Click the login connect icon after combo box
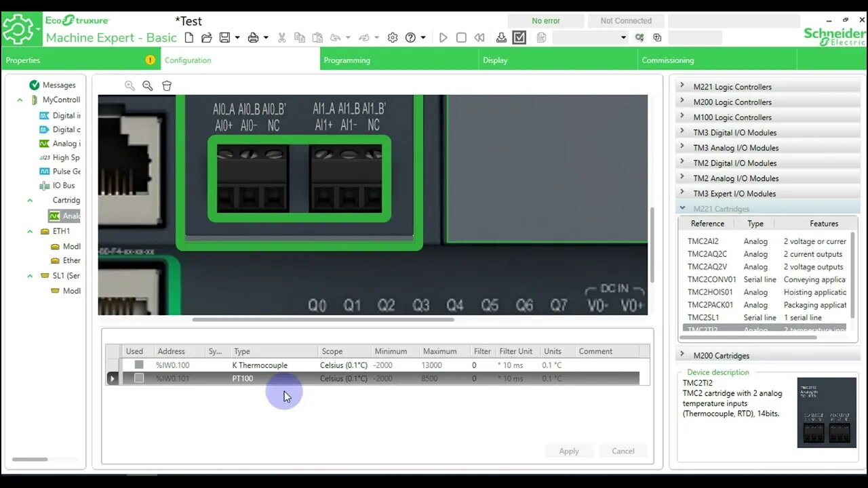This screenshot has width=868, height=488. (x=639, y=38)
